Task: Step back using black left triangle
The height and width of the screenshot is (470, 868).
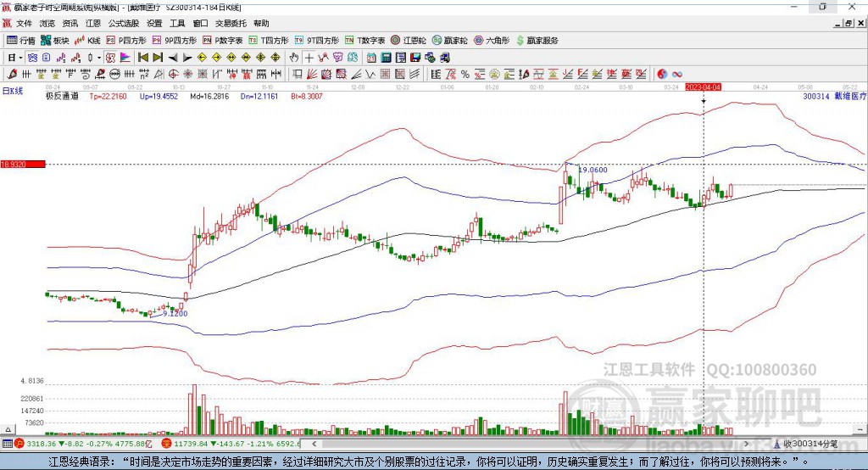Action: (x=173, y=58)
